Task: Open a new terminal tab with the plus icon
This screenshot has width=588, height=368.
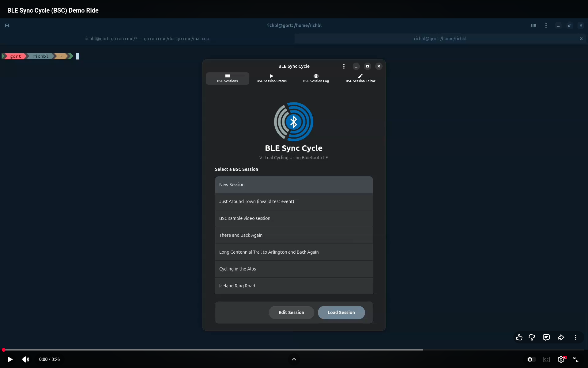Action: (x=7, y=25)
